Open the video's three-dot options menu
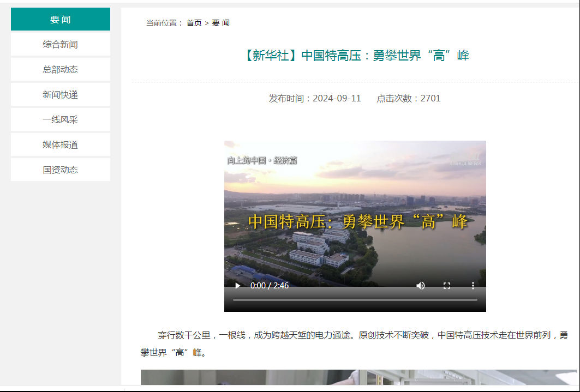The height and width of the screenshot is (392, 580). (473, 286)
